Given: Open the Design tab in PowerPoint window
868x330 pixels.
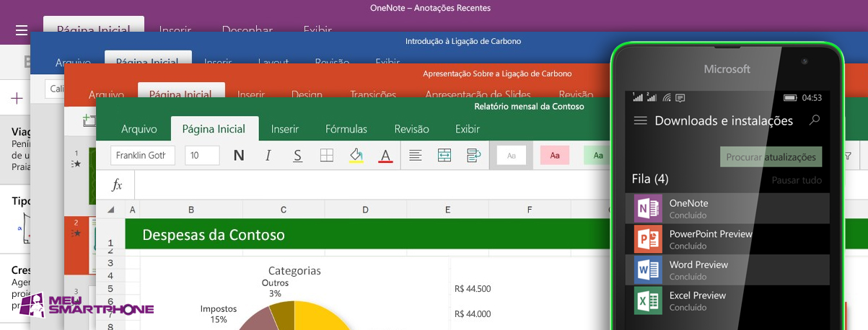Looking at the screenshot, I should [307, 94].
